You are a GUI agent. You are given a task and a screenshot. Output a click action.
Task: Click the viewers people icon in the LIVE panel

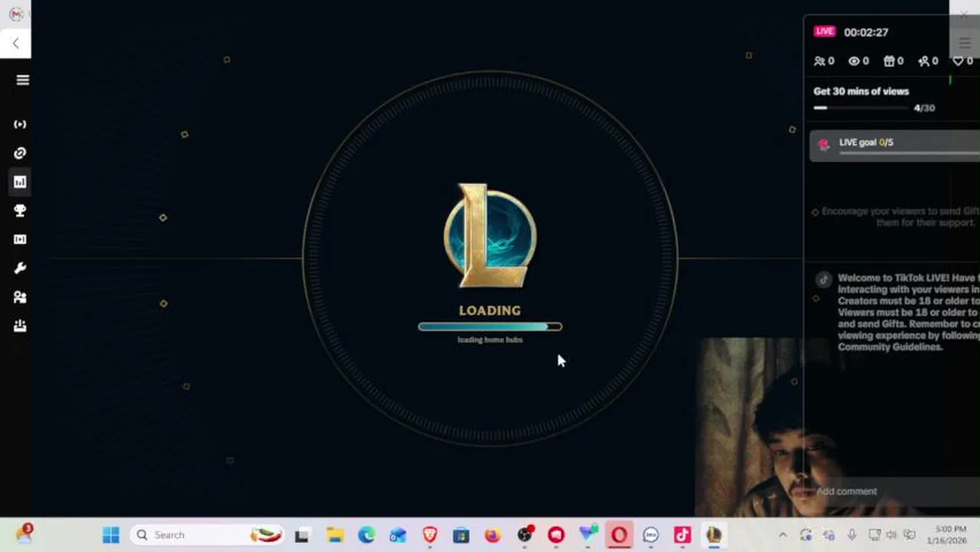point(820,61)
